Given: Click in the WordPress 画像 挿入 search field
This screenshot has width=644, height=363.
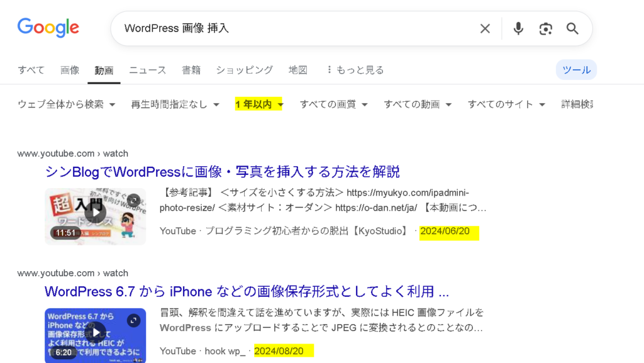Looking at the screenshot, I should pyautogui.click(x=296, y=28).
